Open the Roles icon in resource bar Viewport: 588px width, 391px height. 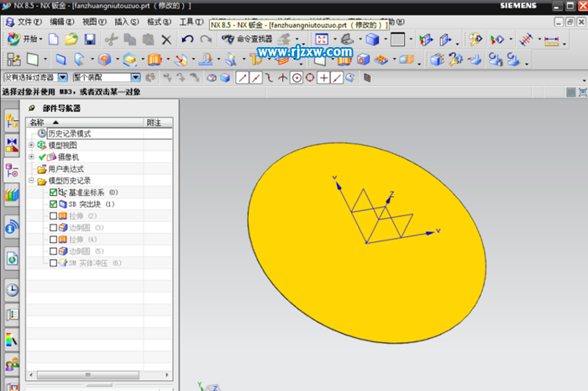(12, 365)
